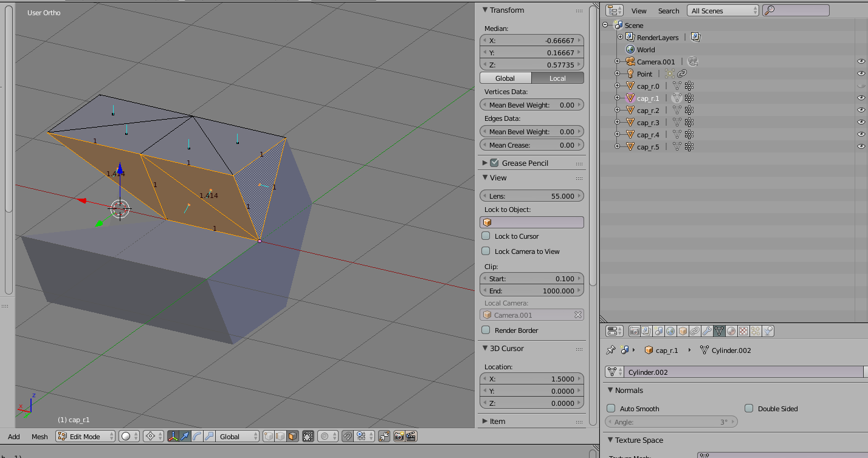Image resolution: width=868 pixels, height=458 pixels.
Task: Click the Mean Crease value slider
Action: 532,145
